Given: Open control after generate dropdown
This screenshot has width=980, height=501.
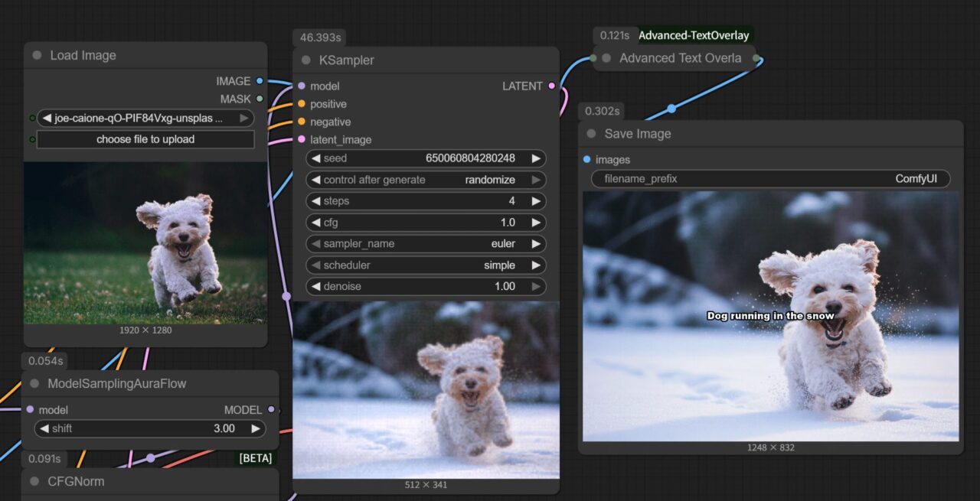Looking at the screenshot, I should pos(426,180).
